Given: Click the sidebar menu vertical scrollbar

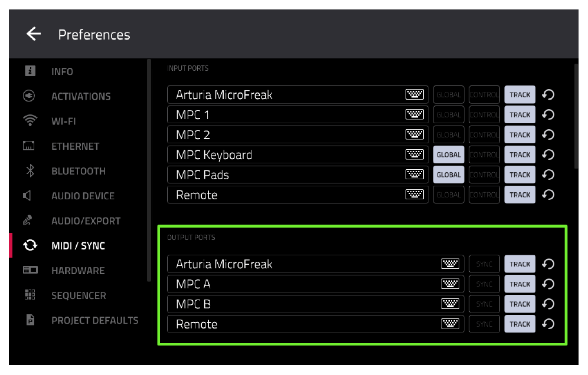Looking at the screenshot, I should click(149, 170).
